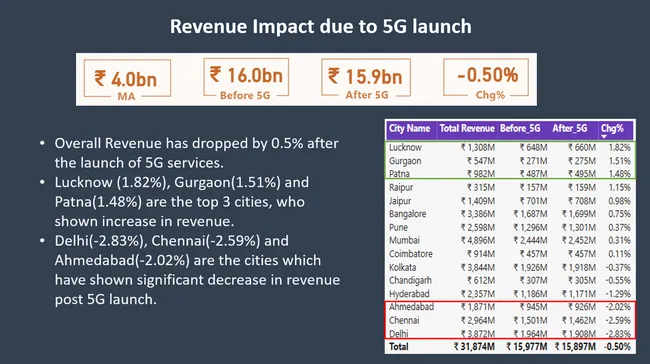Click Lucknow Chg% value 1.82%
Viewport: 650px width, 364px height.
[x=619, y=148]
